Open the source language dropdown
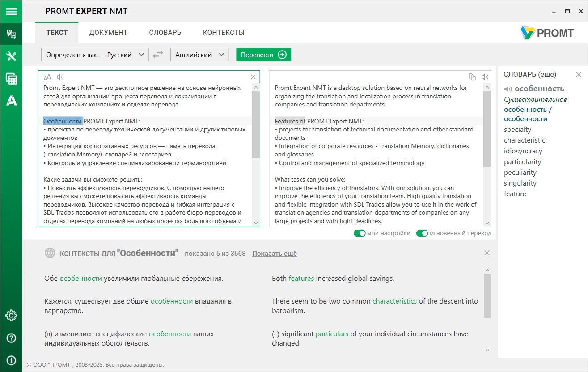 coord(95,55)
